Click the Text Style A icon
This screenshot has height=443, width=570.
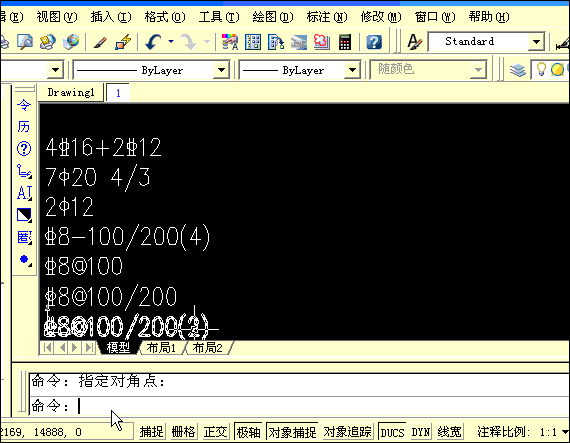[415, 42]
